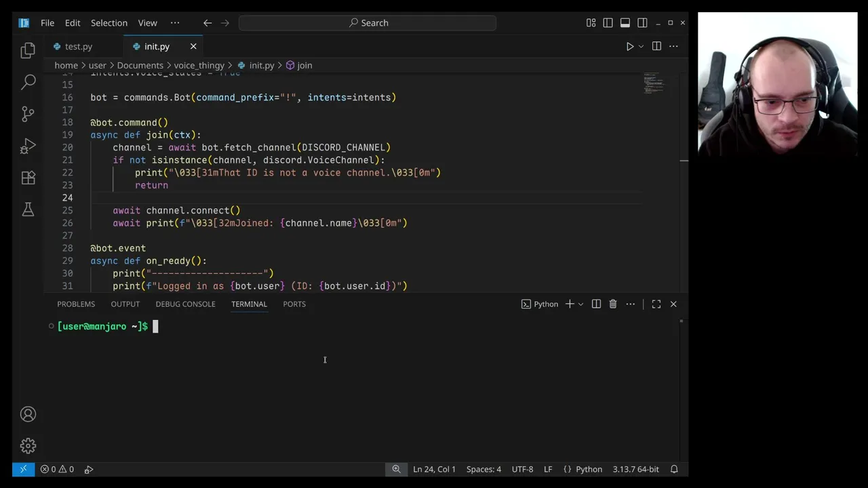This screenshot has width=868, height=488.
Task: Click the 'user' breadcrumb segment
Action: tap(97, 65)
